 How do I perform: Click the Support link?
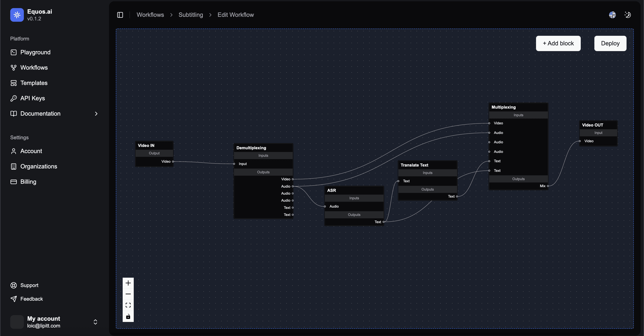(29, 285)
